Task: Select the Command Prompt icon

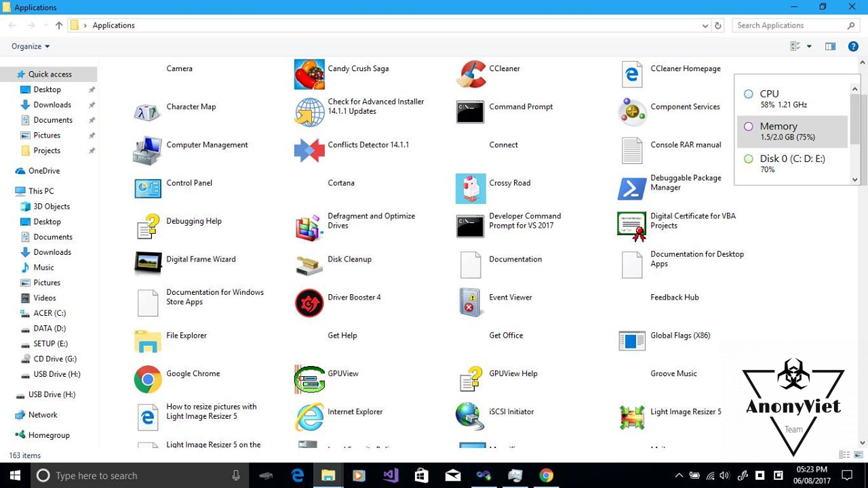Action: [470, 113]
